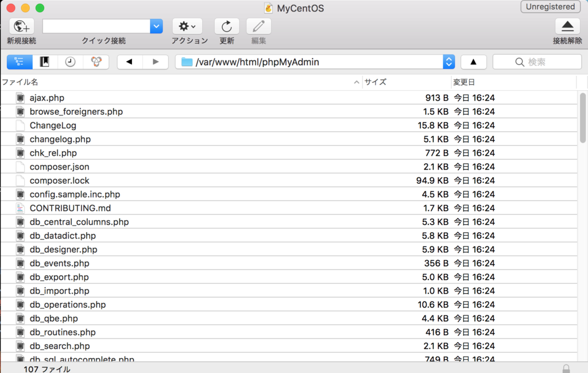Select the ajax.php file icon
The image size is (588, 373).
20,98
